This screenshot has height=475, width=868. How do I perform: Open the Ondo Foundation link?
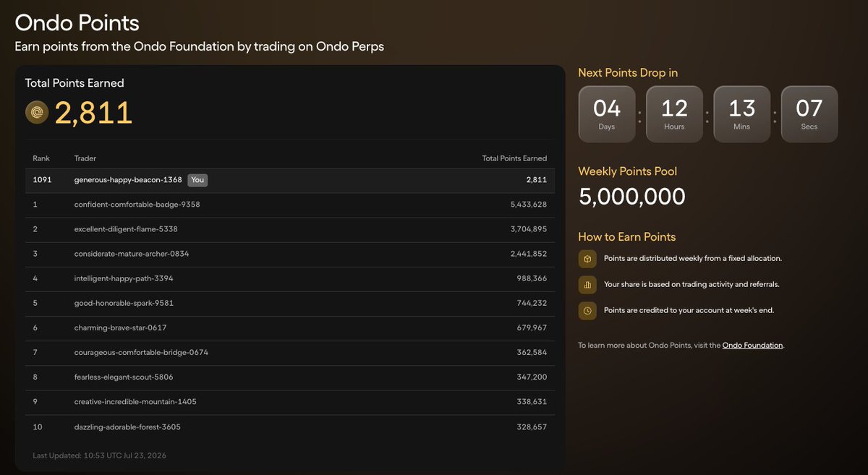click(x=752, y=346)
